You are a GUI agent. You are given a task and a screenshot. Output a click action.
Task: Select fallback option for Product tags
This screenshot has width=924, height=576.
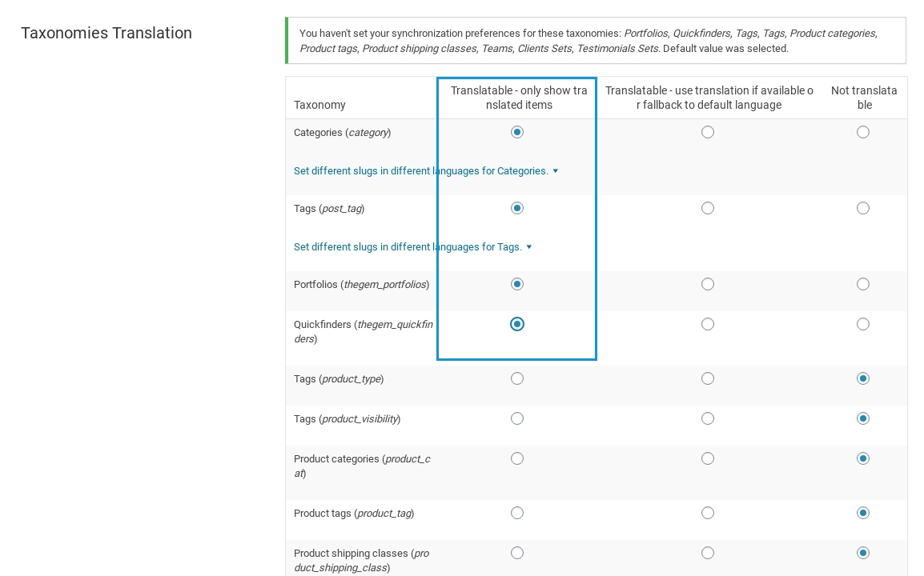[708, 513]
